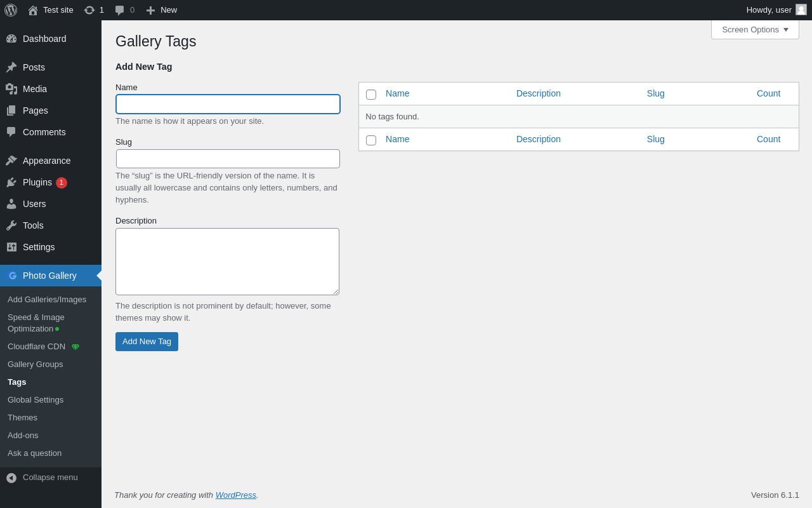Viewport: 812px width, 508px height.
Task: Click New in the admin bar
Action: click(x=169, y=10)
